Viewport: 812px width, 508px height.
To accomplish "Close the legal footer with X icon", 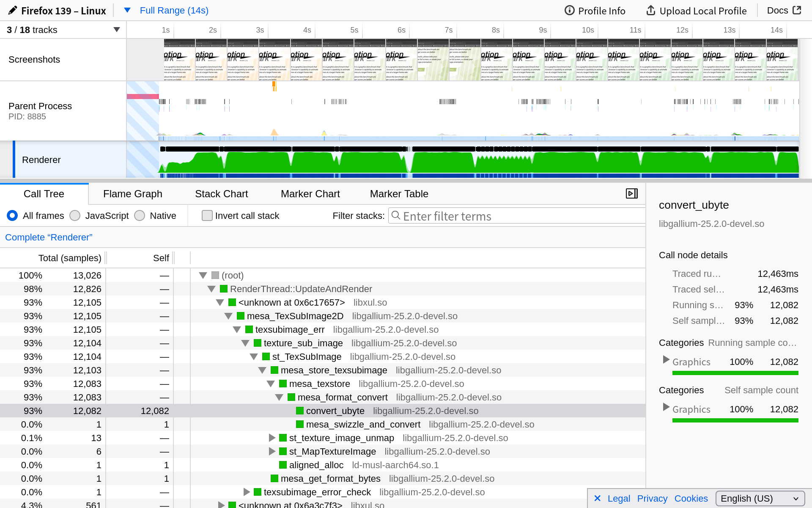I will tap(597, 498).
